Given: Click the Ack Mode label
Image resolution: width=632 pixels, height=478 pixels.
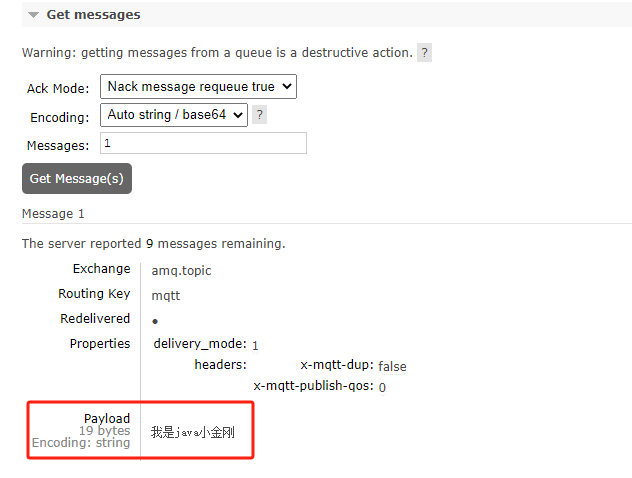Looking at the screenshot, I should (x=58, y=89).
